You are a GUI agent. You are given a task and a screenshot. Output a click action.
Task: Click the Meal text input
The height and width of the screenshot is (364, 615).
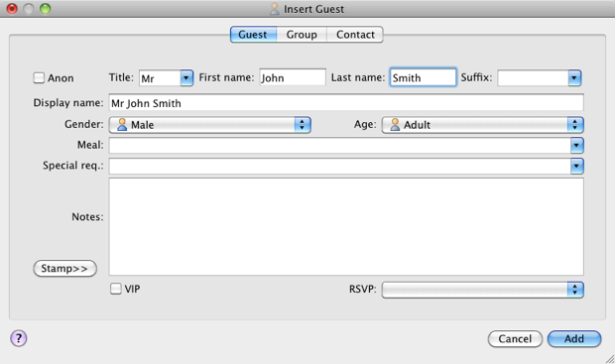[x=339, y=145]
